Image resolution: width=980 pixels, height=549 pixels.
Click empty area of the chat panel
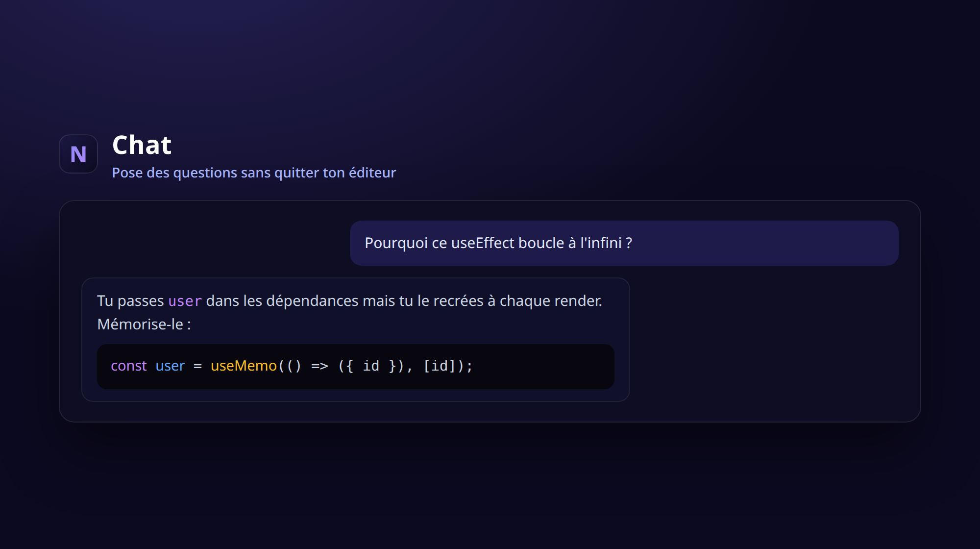[774, 343]
